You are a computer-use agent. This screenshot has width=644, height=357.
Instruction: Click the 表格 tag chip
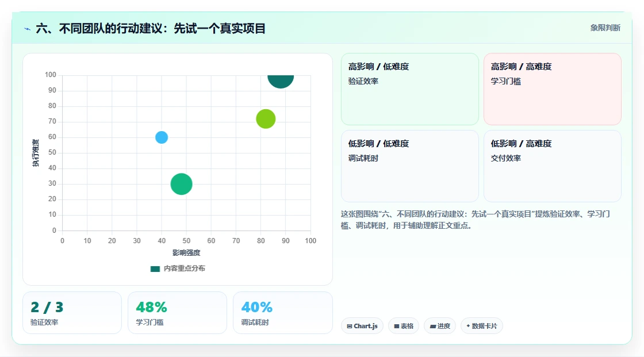[x=403, y=326]
